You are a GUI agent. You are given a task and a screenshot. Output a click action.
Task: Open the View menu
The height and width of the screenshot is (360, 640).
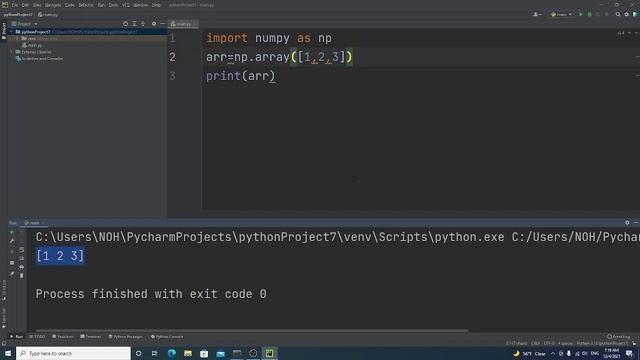point(37,5)
